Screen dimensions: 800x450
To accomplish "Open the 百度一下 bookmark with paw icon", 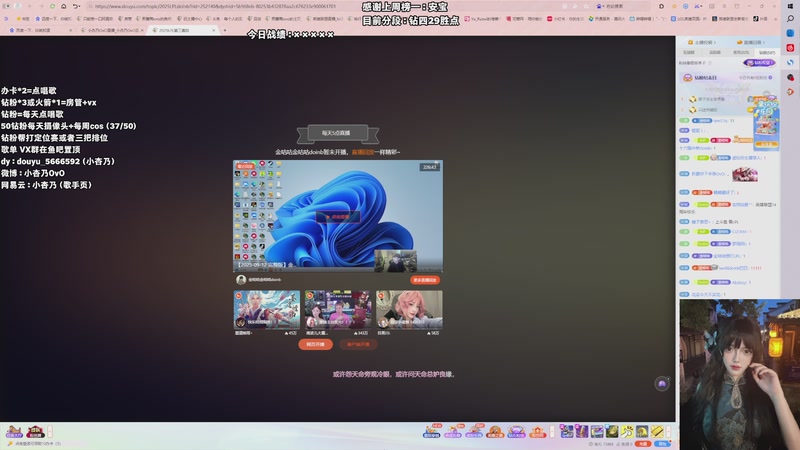I will pyautogui.click(x=53, y=18).
